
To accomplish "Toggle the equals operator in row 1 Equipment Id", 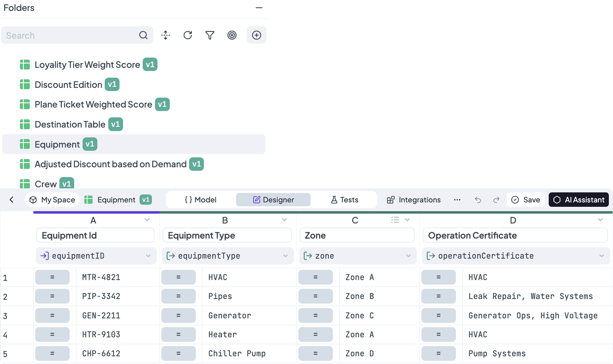I will click(x=52, y=277).
